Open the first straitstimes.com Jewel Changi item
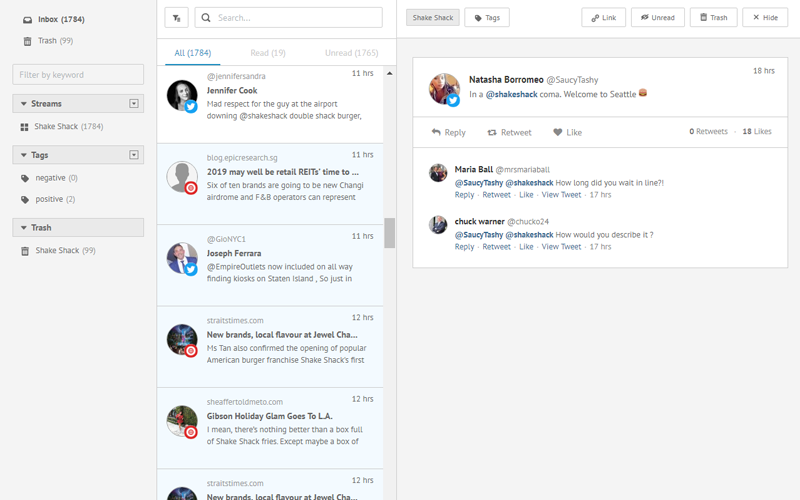 (x=270, y=347)
